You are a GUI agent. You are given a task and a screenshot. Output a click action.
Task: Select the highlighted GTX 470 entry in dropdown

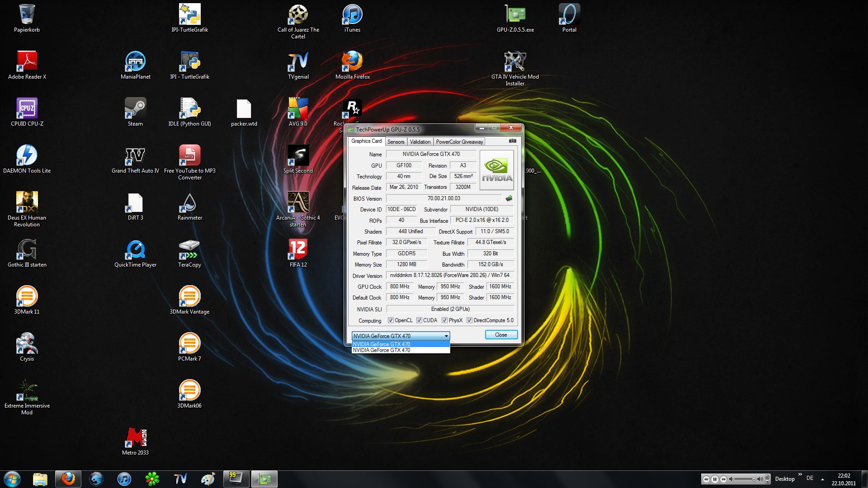(x=401, y=344)
